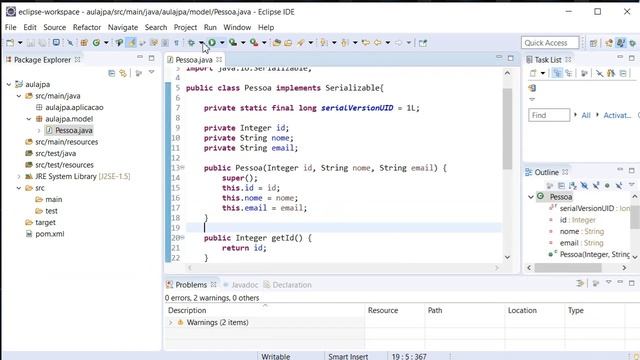This screenshot has width=640, height=360.
Task: Collapse the src folder in Package Explorer
Action: 19,188
